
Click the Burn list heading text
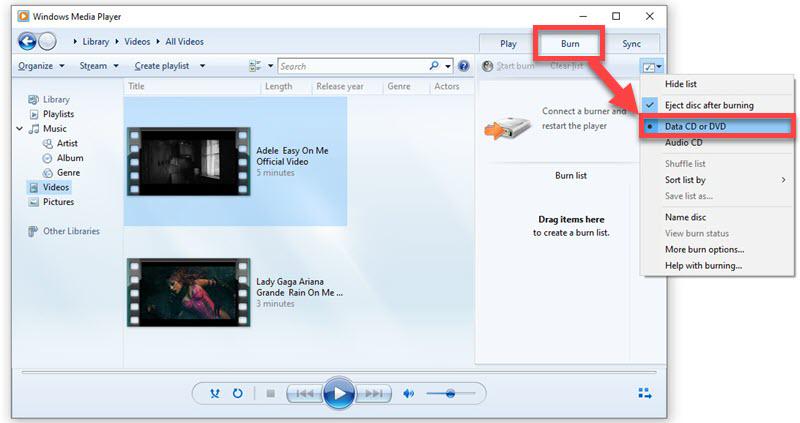click(x=571, y=176)
